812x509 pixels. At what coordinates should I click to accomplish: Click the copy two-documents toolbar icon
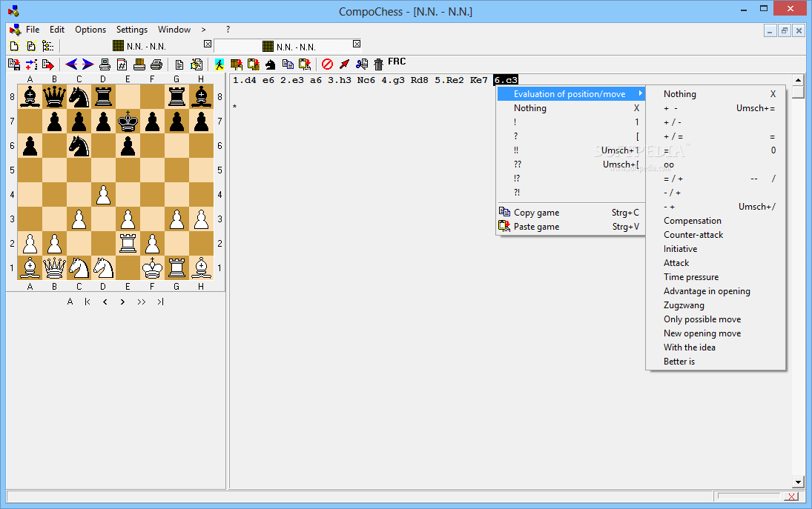pos(288,64)
